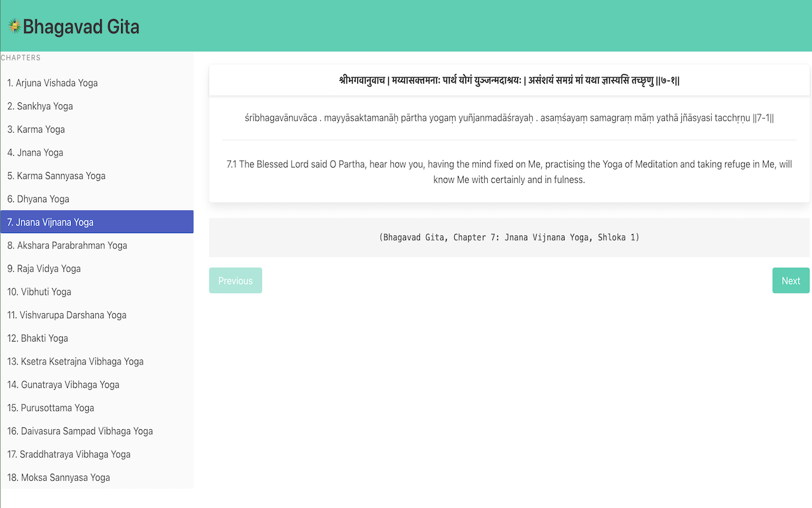Viewport: 812px width, 508px height.
Task: Go to chapter 15 Purusottama Yoga
Action: coord(97,408)
